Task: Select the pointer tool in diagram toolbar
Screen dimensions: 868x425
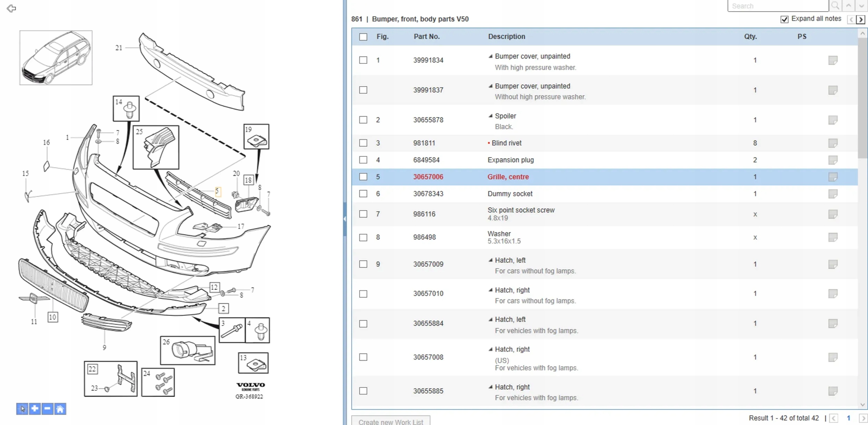Action: coord(22,409)
